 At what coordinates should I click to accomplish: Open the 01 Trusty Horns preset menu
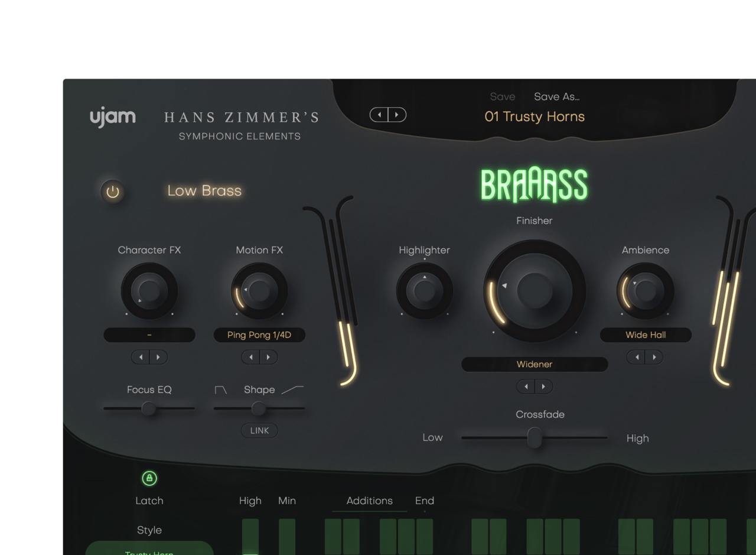pyautogui.click(x=535, y=116)
